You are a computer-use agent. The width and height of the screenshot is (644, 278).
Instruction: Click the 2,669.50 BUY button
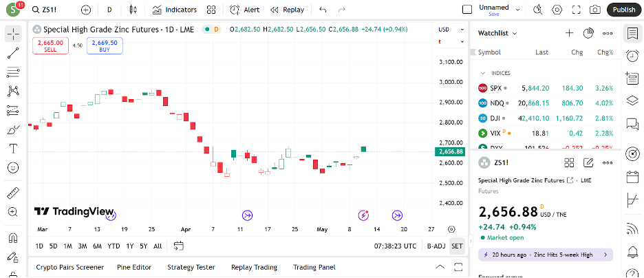(105, 45)
